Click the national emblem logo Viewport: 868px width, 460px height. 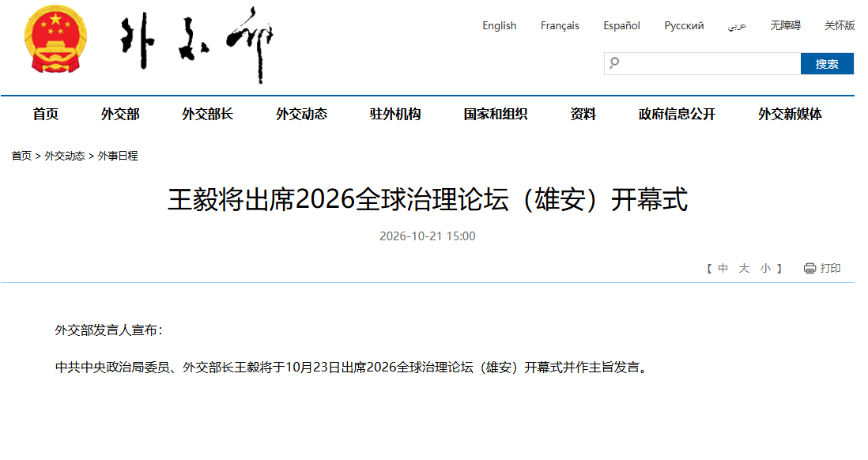point(55,39)
